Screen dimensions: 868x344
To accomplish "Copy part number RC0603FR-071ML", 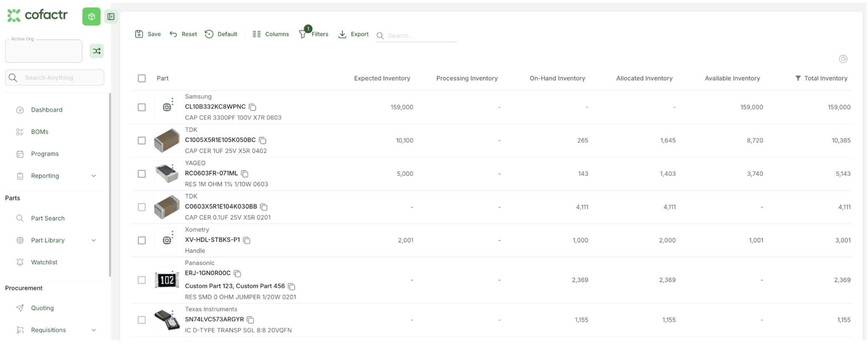I will click(245, 174).
